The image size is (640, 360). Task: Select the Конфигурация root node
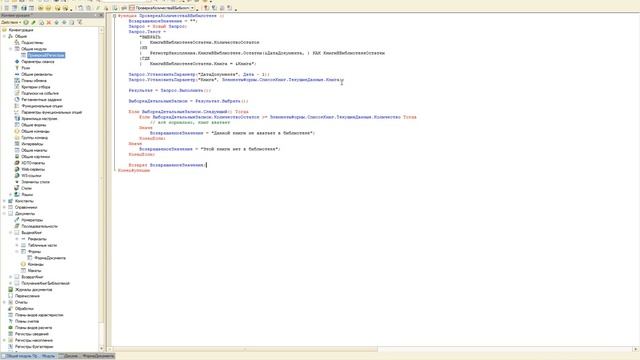[x=21, y=30]
